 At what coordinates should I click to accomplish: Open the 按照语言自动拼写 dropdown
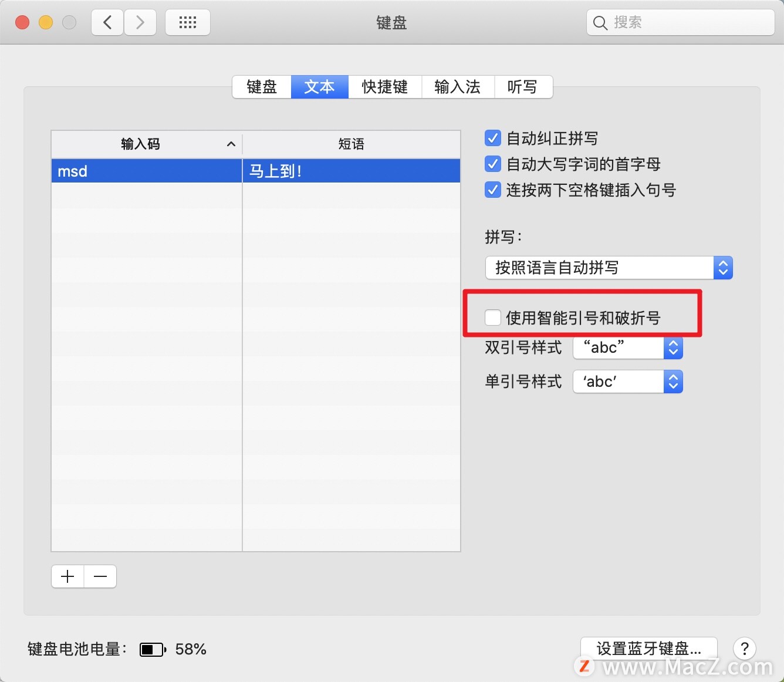pyautogui.click(x=609, y=268)
